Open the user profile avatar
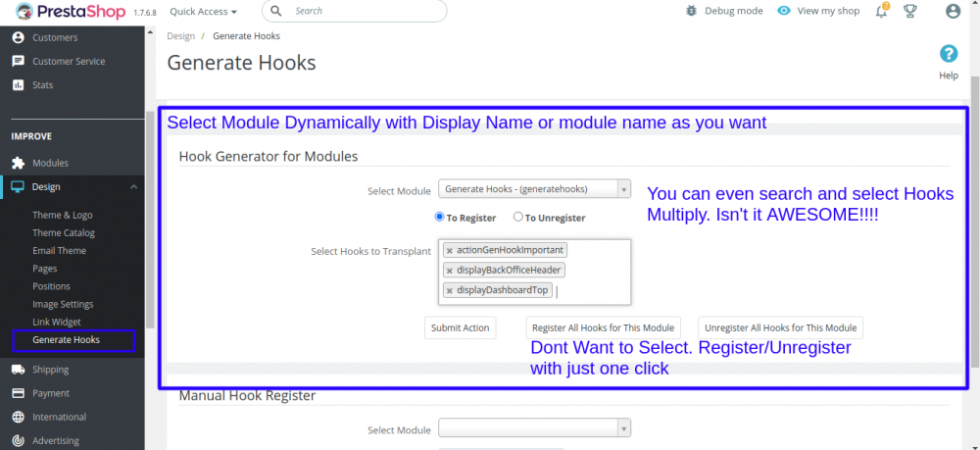The image size is (980, 450). [x=954, y=11]
